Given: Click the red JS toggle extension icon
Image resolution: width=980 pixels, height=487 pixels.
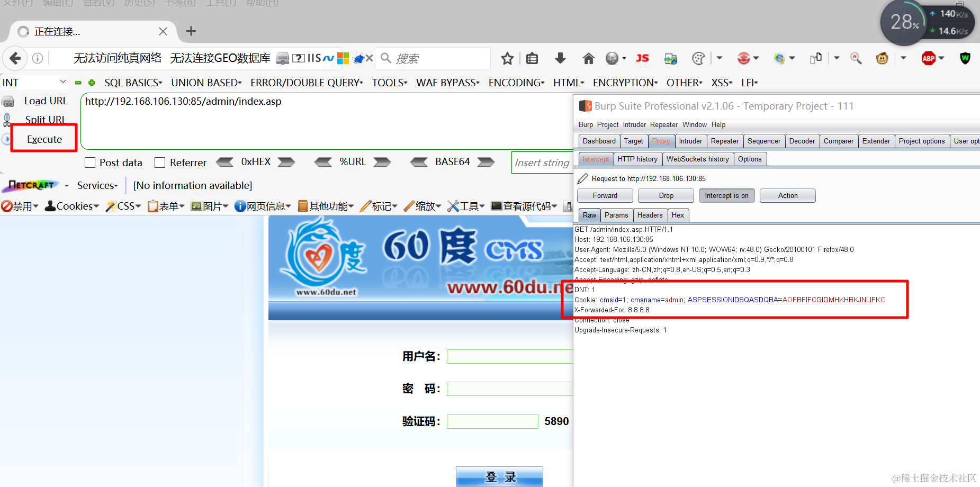Looking at the screenshot, I should click(642, 58).
